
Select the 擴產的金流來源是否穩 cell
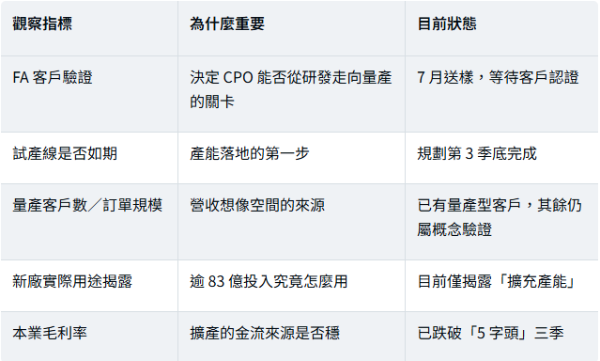291,336
